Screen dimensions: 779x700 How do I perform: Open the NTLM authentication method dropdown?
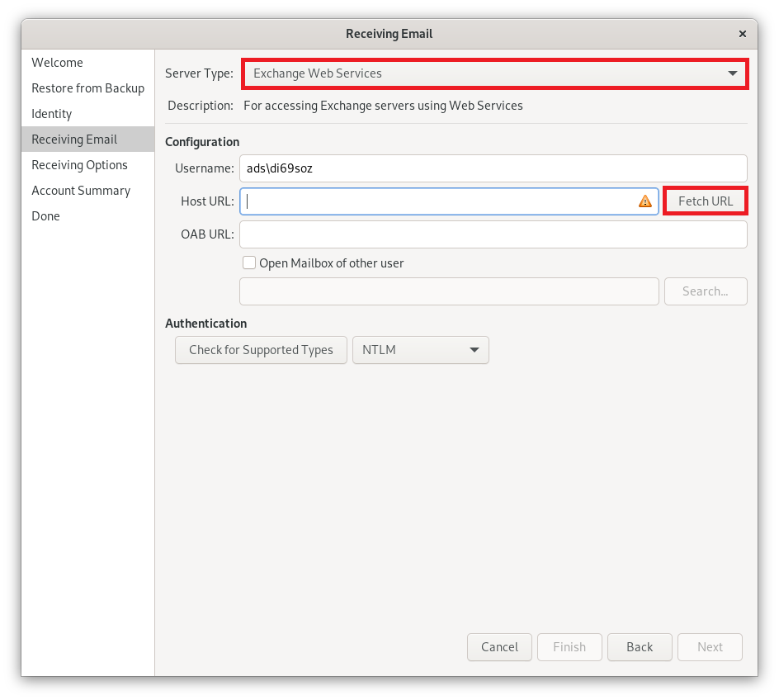point(420,350)
